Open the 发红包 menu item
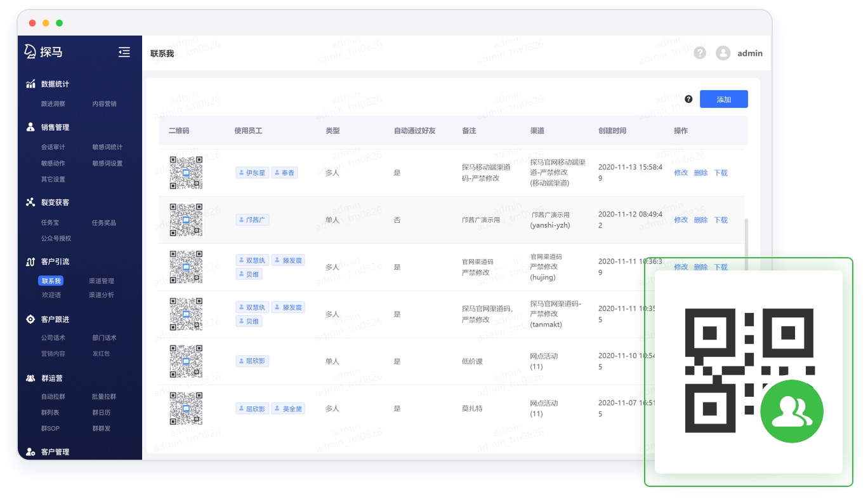 point(101,354)
